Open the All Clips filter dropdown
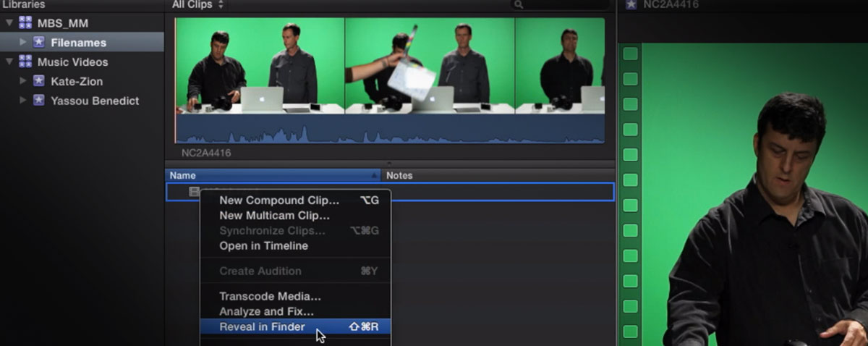The image size is (868, 346). tap(197, 4)
